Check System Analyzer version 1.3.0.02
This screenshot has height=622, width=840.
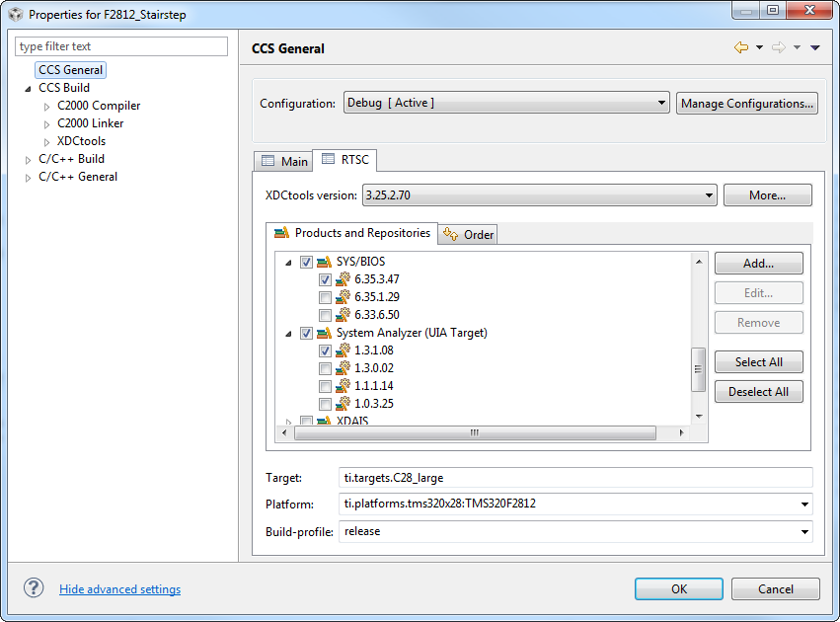(325, 368)
